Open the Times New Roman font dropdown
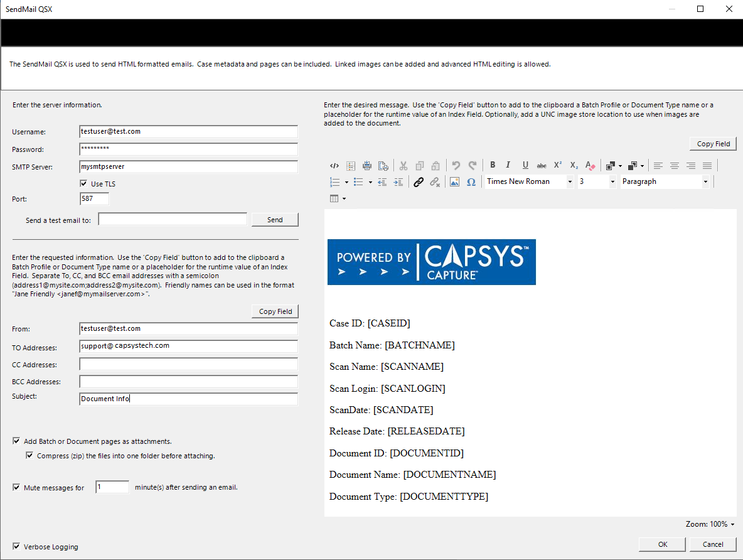This screenshot has height=560, width=743. point(570,181)
